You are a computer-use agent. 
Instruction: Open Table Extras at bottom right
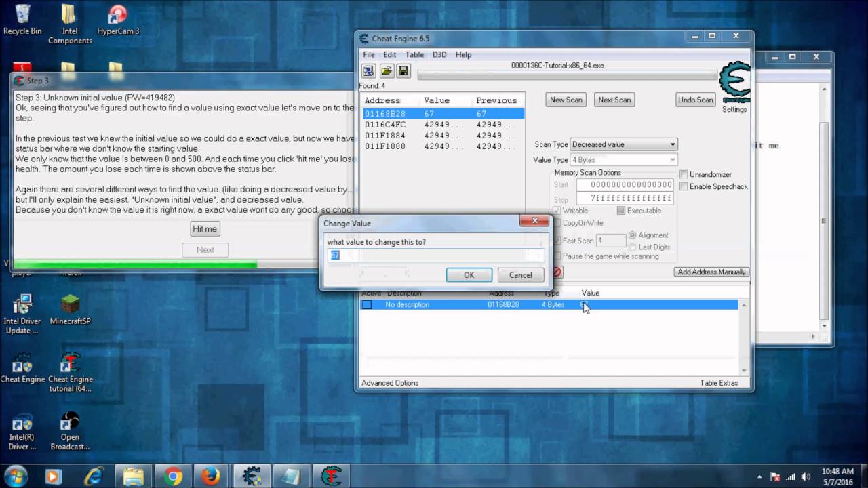(x=719, y=383)
